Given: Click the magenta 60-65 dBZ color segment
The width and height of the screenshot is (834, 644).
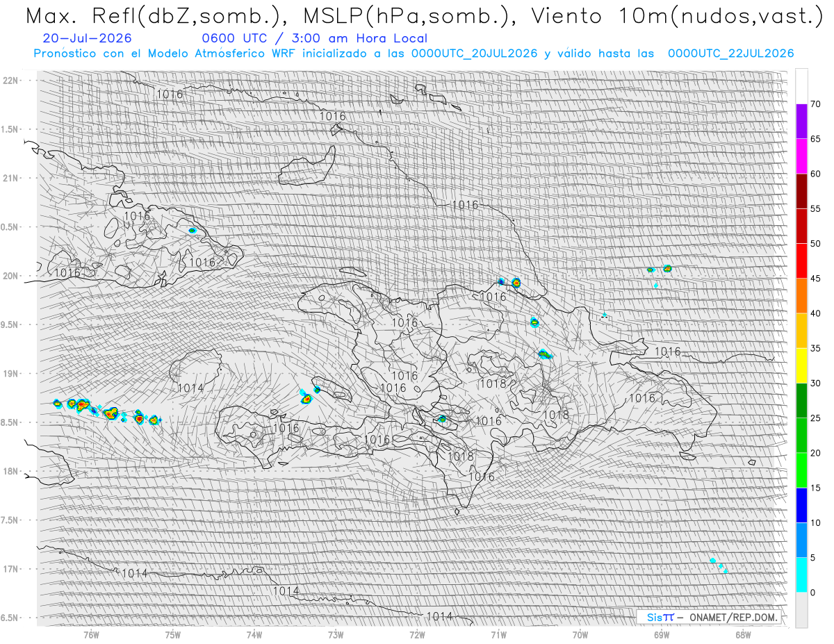Looking at the screenshot, I should [x=801, y=156].
